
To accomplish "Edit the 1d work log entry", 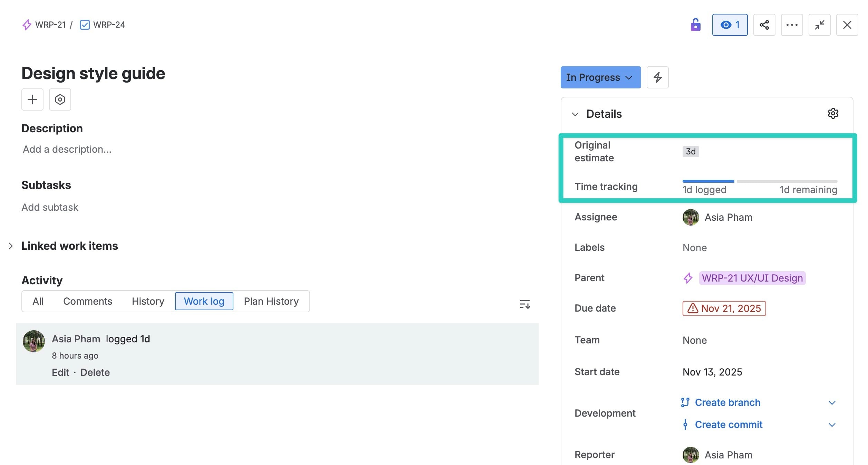I will coord(60,372).
